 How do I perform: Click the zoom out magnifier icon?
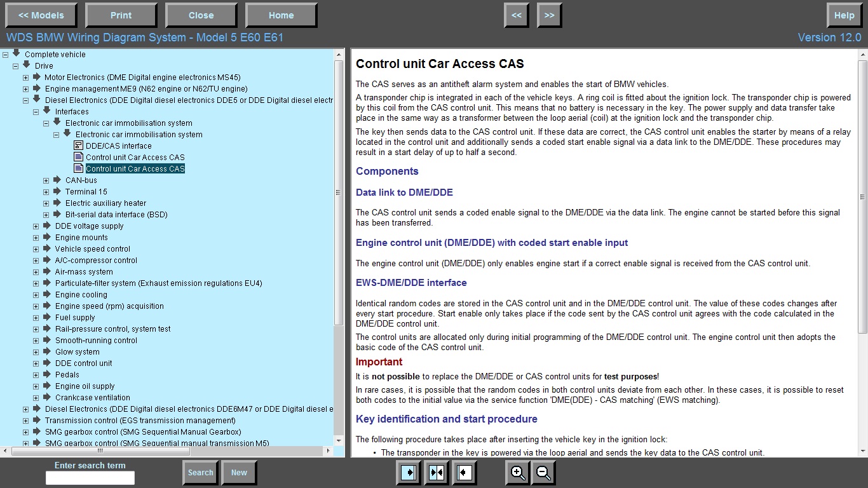[x=543, y=472]
